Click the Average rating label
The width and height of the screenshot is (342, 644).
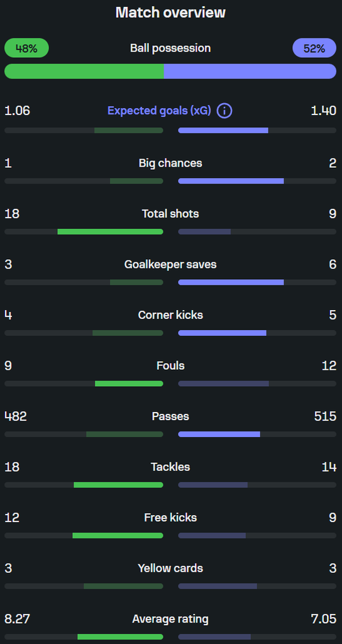tap(170, 619)
